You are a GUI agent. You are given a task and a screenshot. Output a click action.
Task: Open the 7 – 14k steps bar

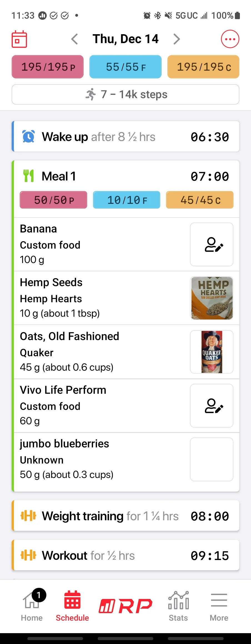click(x=125, y=94)
